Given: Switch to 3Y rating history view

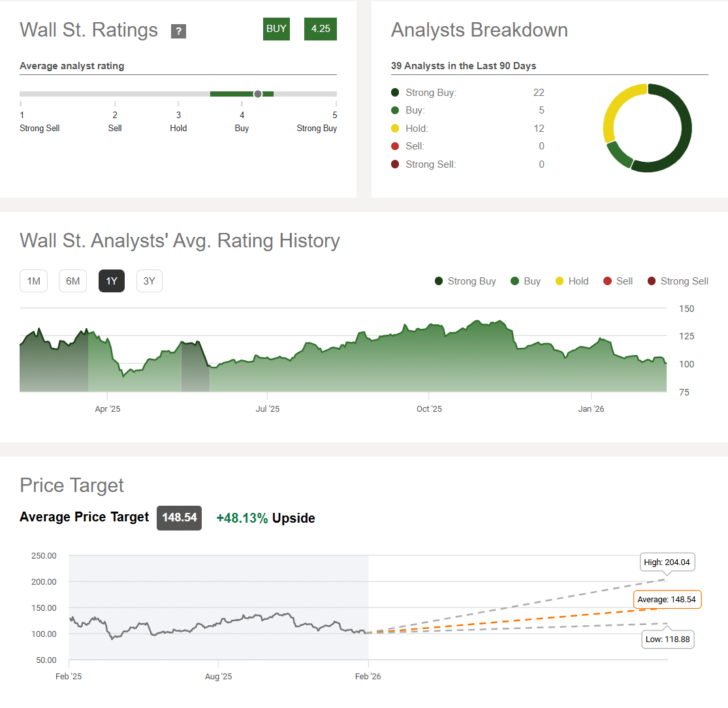Looking at the screenshot, I should tap(150, 281).
